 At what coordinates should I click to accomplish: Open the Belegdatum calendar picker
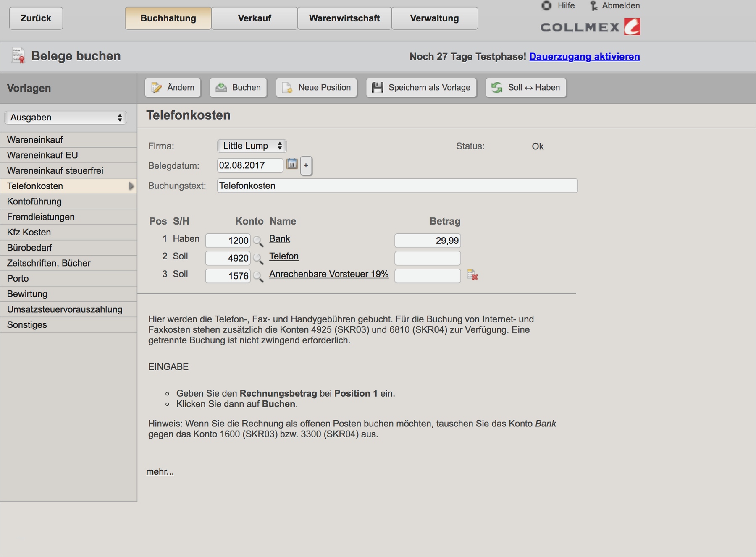click(292, 164)
